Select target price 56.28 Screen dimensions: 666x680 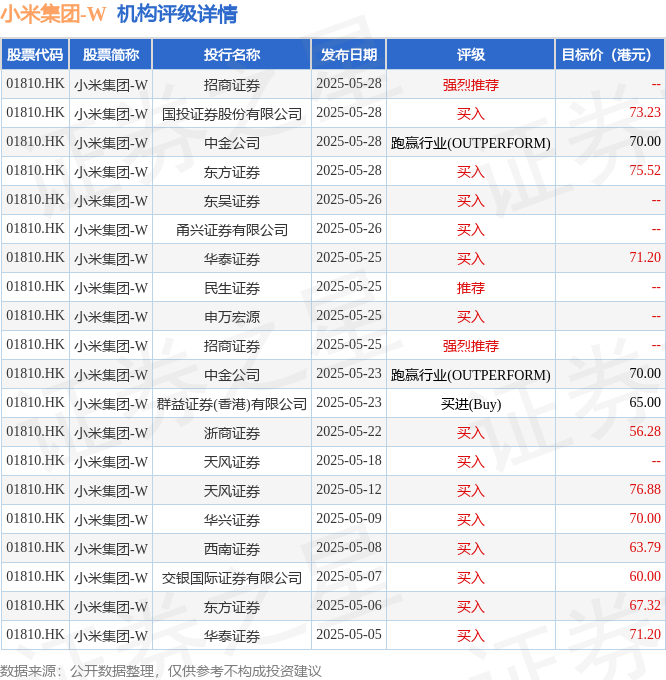point(645,432)
